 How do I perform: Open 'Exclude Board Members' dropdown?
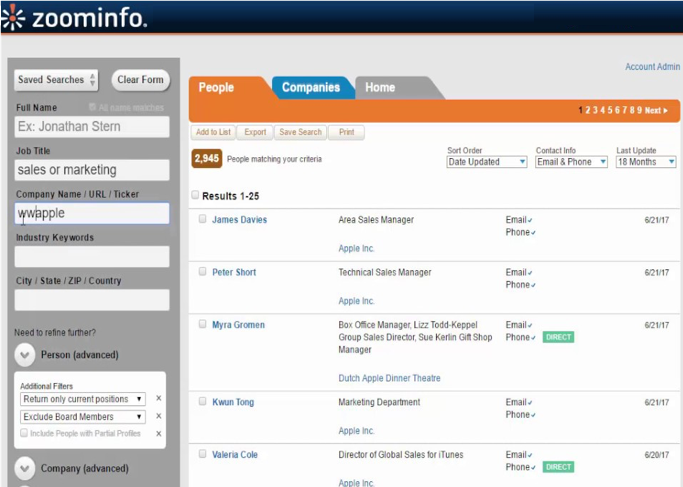click(x=83, y=417)
